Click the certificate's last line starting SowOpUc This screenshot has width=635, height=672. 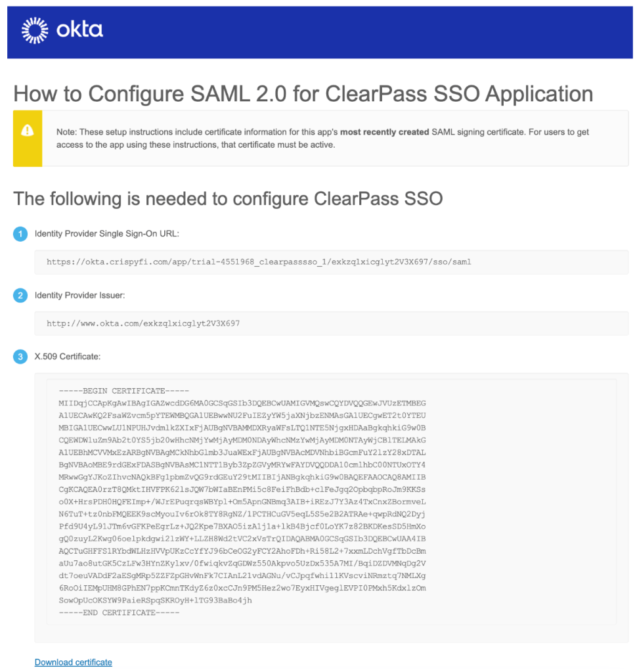coord(155,600)
